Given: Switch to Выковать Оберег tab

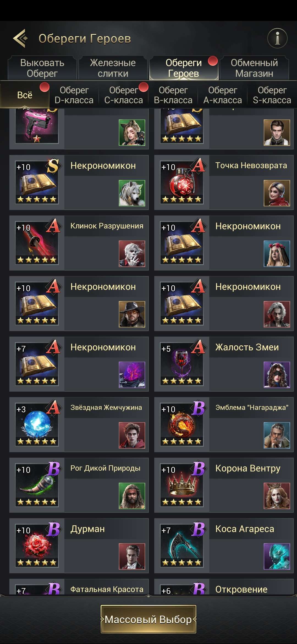Looking at the screenshot, I should coord(42,68).
